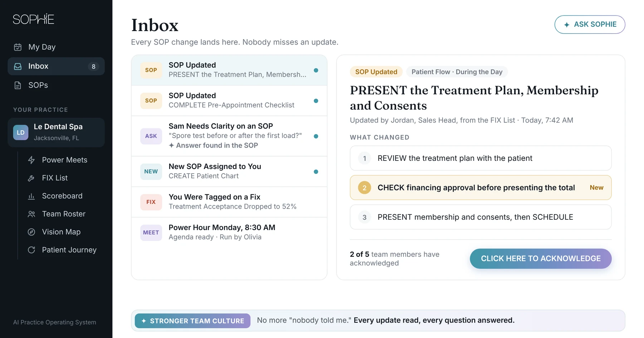The image size is (644, 338).
Task: Click unread dot on New SOP Assigned row
Action: pyautogui.click(x=316, y=172)
